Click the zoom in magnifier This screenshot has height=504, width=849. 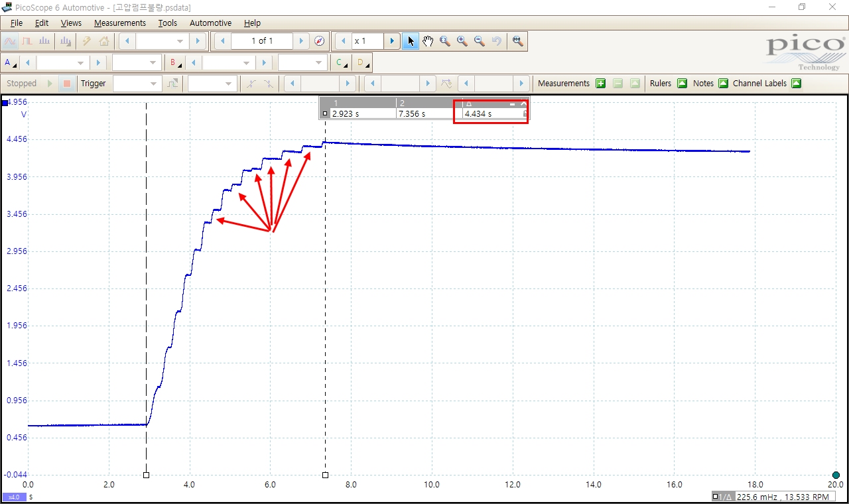tap(462, 41)
